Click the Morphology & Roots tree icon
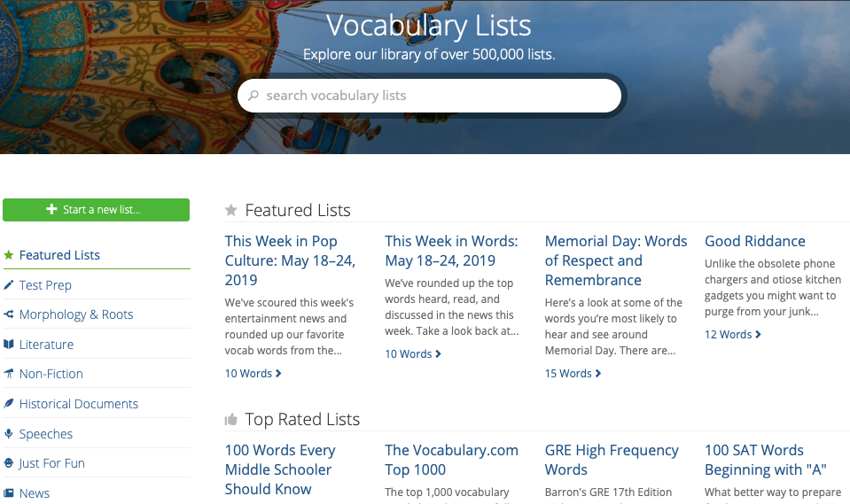 [x=9, y=314]
